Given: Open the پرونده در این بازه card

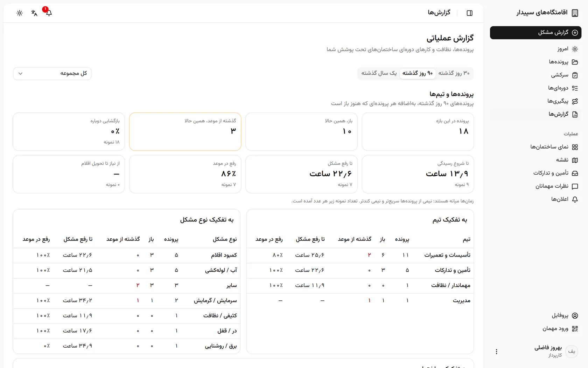Looking at the screenshot, I should click(418, 132).
